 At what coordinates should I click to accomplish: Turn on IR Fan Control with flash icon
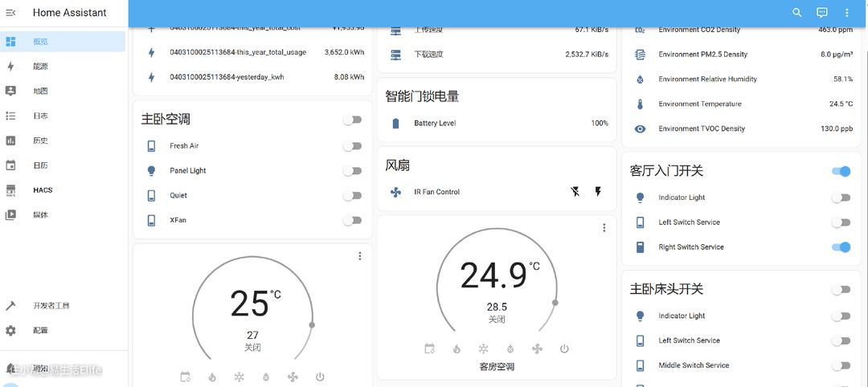(598, 192)
